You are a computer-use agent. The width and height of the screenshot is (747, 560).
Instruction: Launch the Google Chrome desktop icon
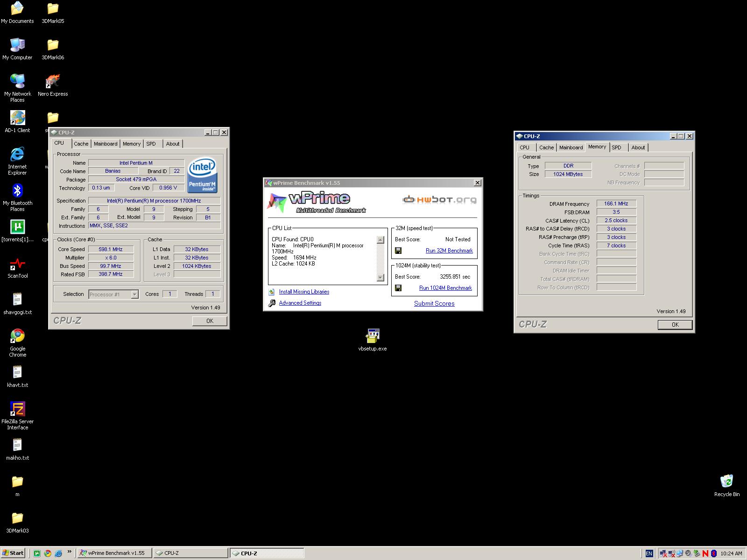click(17, 343)
